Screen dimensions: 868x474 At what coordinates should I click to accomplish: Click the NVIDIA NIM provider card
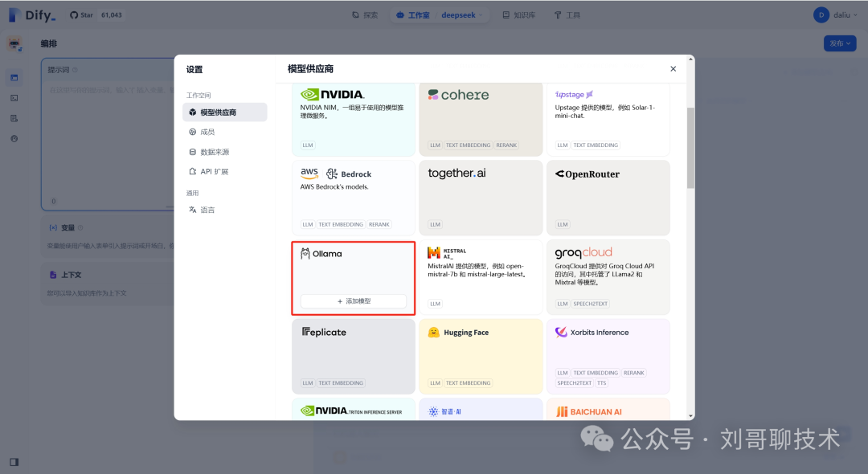click(x=353, y=118)
